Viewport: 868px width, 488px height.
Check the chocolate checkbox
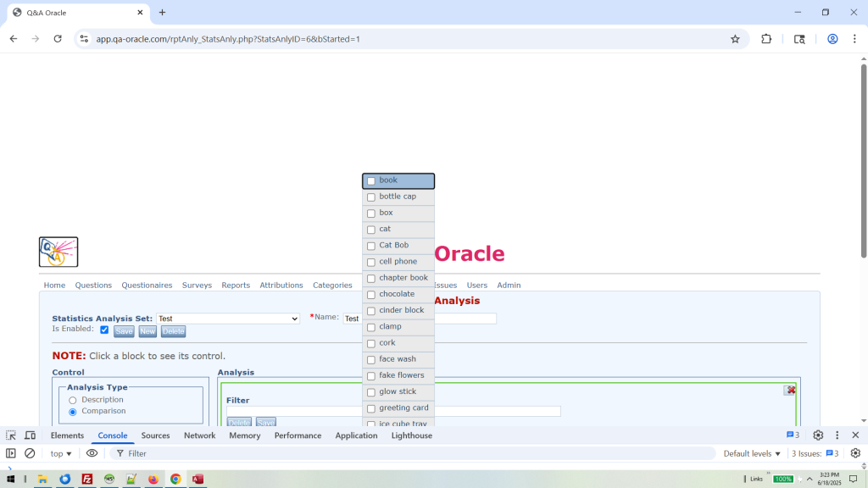[x=371, y=295]
